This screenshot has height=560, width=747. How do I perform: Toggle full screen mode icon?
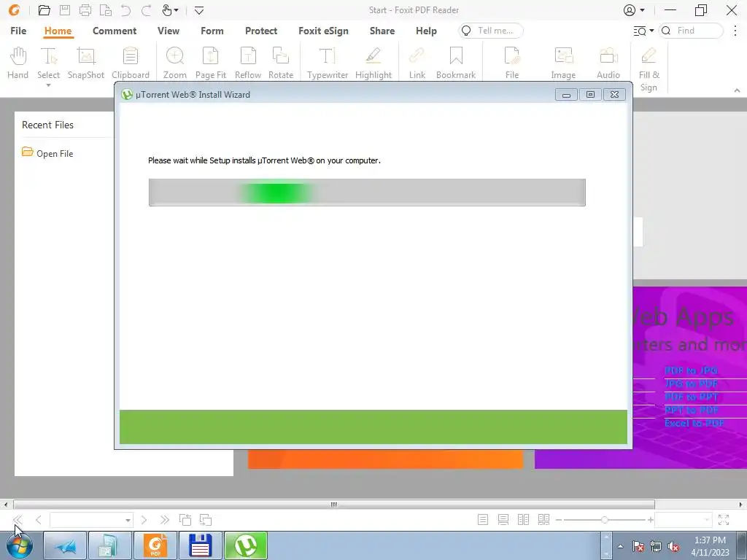coord(724,519)
